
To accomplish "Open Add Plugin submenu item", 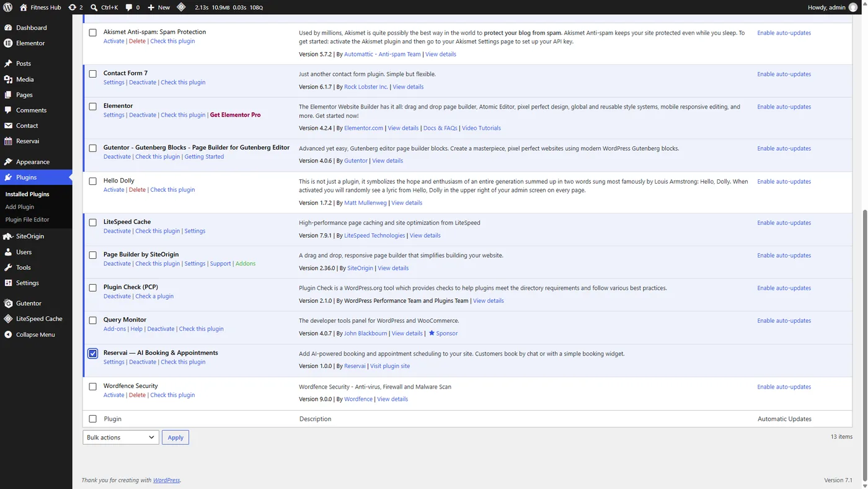I will 20,207.
